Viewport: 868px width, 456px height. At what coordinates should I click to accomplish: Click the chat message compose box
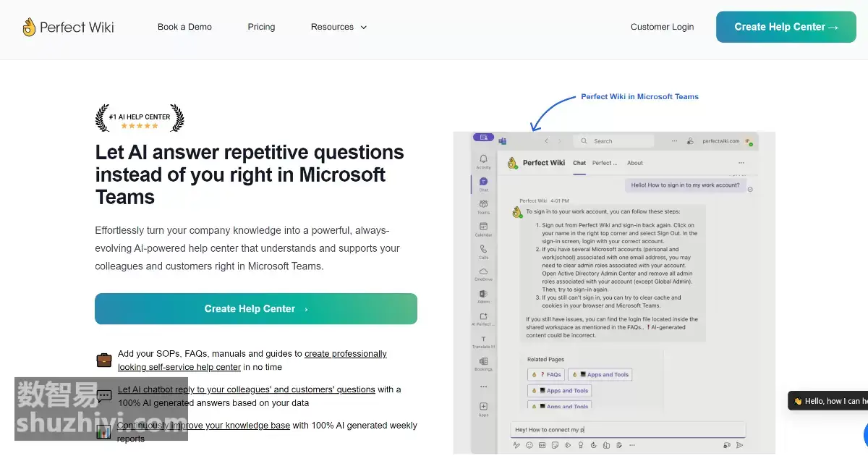[x=627, y=429]
